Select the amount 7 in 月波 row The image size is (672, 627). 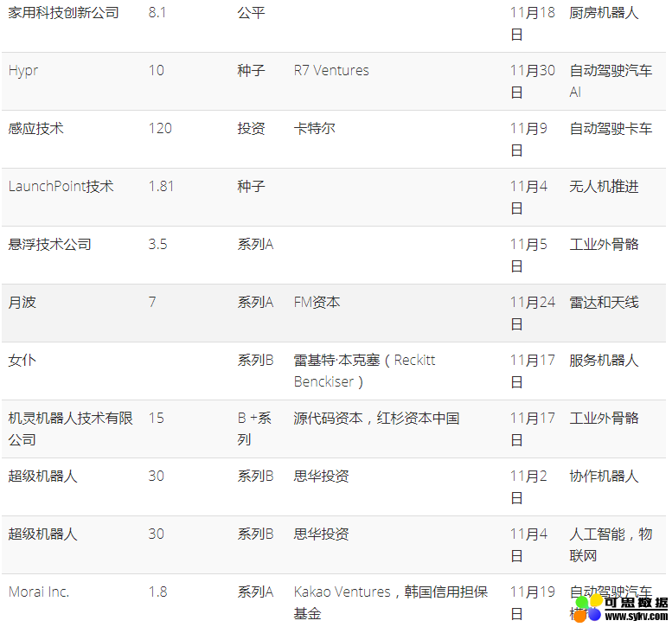click(x=152, y=302)
